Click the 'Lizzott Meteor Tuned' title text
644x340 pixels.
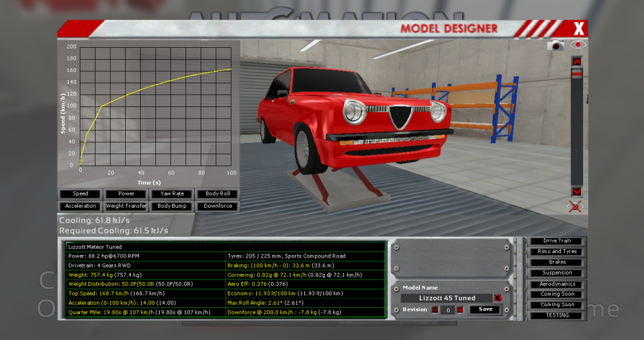tap(95, 247)
